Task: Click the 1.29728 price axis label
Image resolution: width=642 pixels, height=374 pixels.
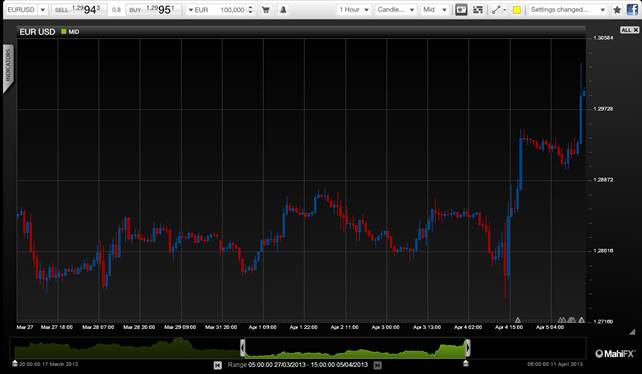Action: point(603,109)
